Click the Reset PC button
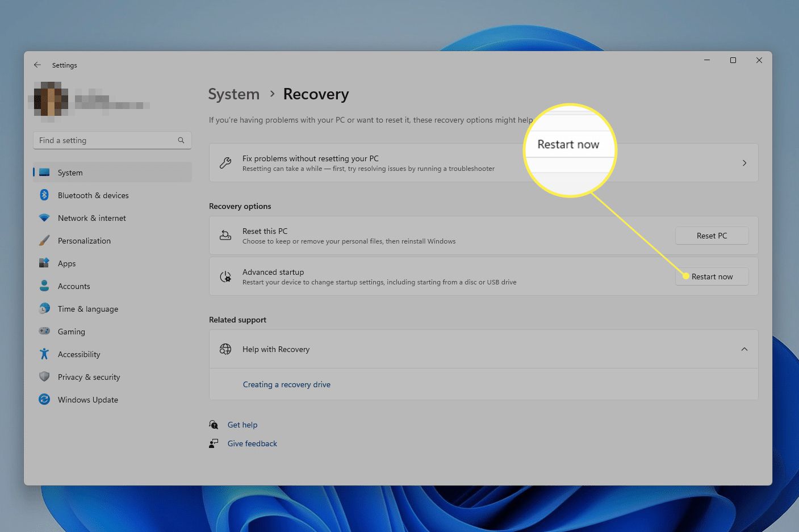The height and width of the screenshot is (532, 799). coord(712,236)
